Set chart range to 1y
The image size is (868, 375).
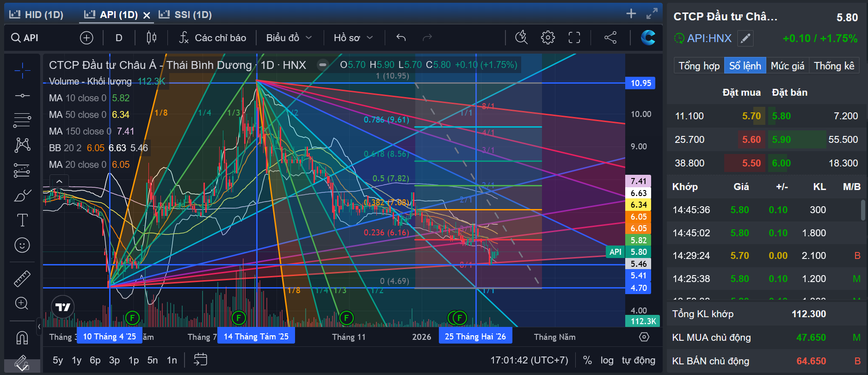click(77, 360)
